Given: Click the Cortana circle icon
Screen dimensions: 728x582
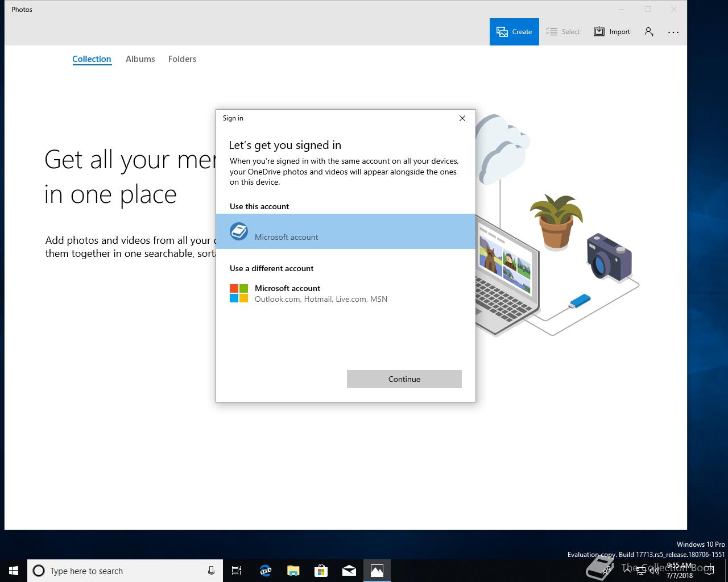Looking at the screenshot, I should [39, 571].
